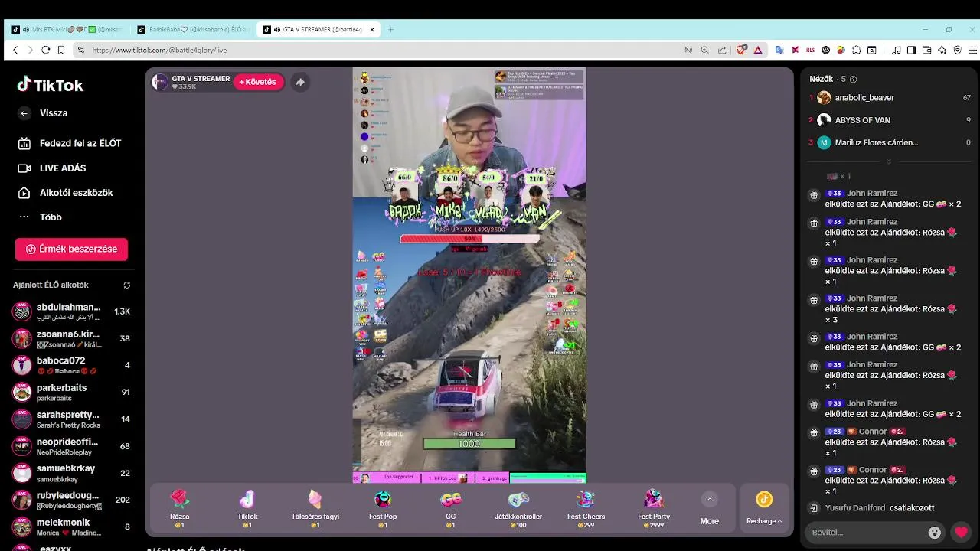Click the live video stream

(469, 275)
